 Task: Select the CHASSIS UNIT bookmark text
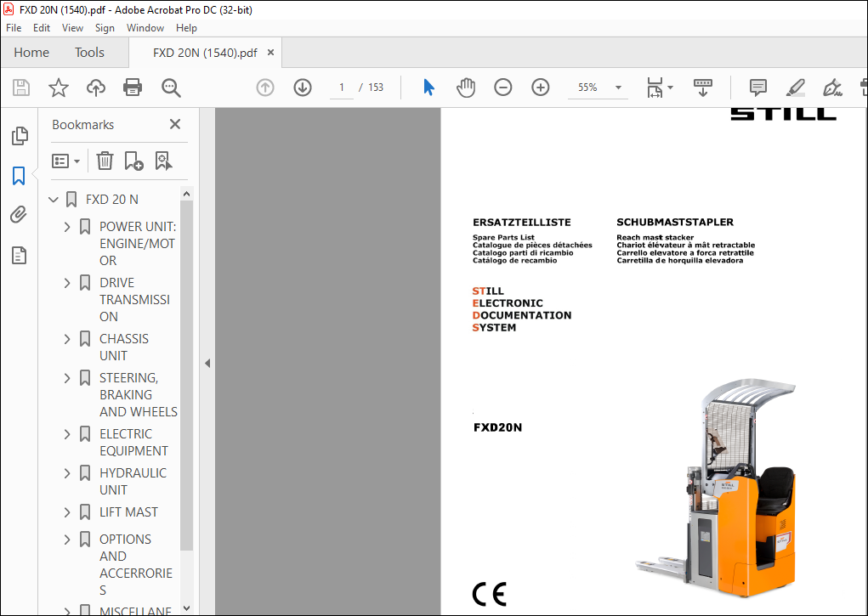point(124,347)
